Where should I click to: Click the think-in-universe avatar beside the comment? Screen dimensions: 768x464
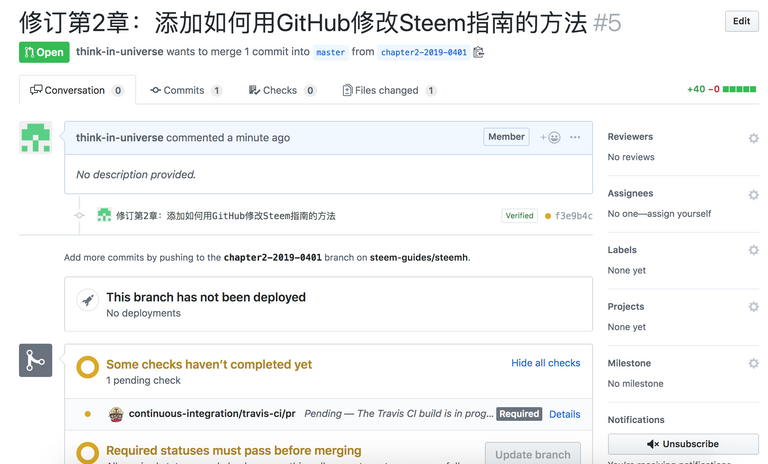35,138
